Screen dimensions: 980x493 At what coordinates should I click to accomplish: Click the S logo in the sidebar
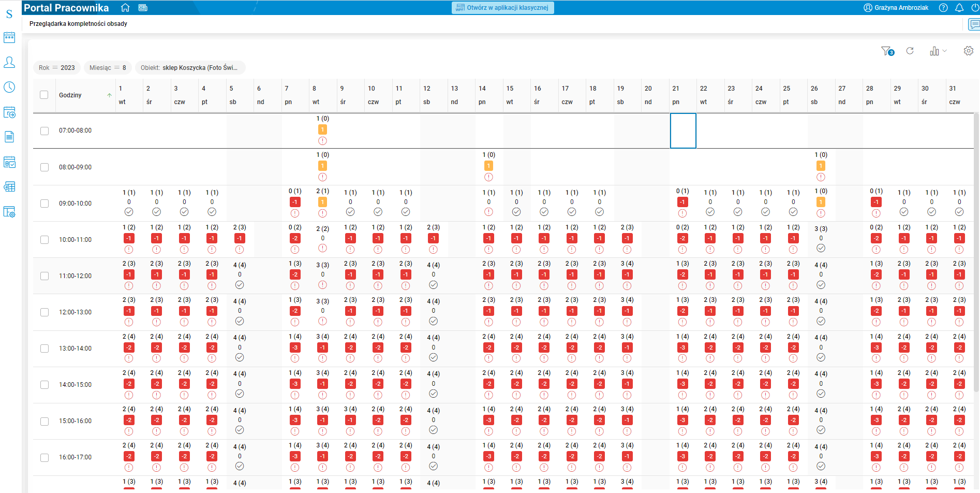pyautogui.click(x=9, y=14)
